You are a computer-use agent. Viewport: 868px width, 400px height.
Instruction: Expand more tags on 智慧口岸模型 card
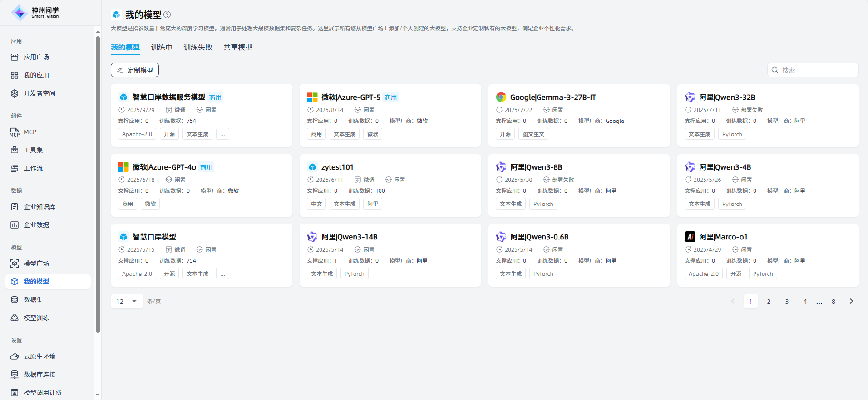click(x=222, y=274)
